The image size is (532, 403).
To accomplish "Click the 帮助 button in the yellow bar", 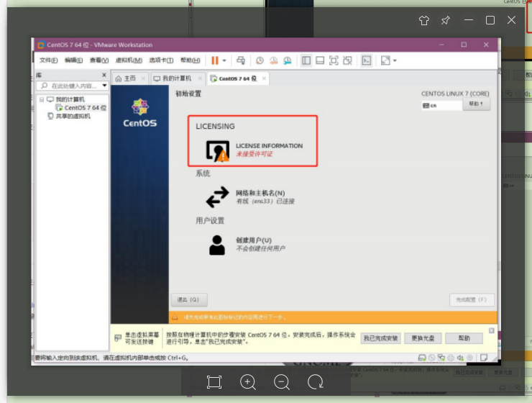I will coord(464,338).
